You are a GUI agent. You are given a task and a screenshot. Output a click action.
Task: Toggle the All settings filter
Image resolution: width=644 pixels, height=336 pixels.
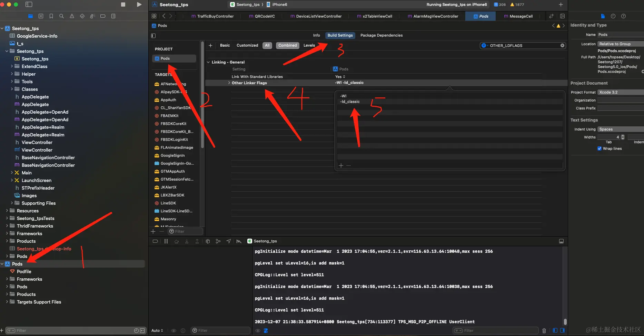267,46
